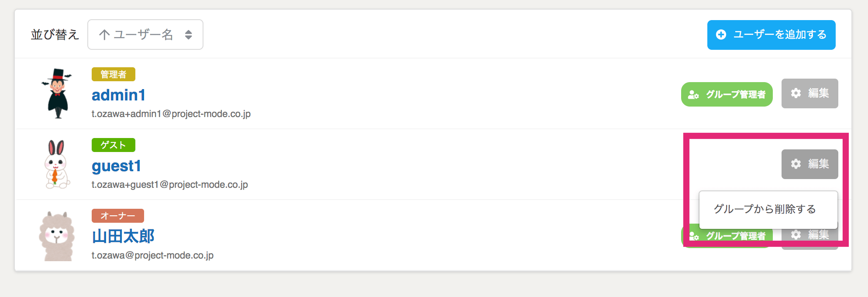The image size is (868, 297).
Task: Click gear icon on admin1's 編集 button
Action: tap(796, 93)
